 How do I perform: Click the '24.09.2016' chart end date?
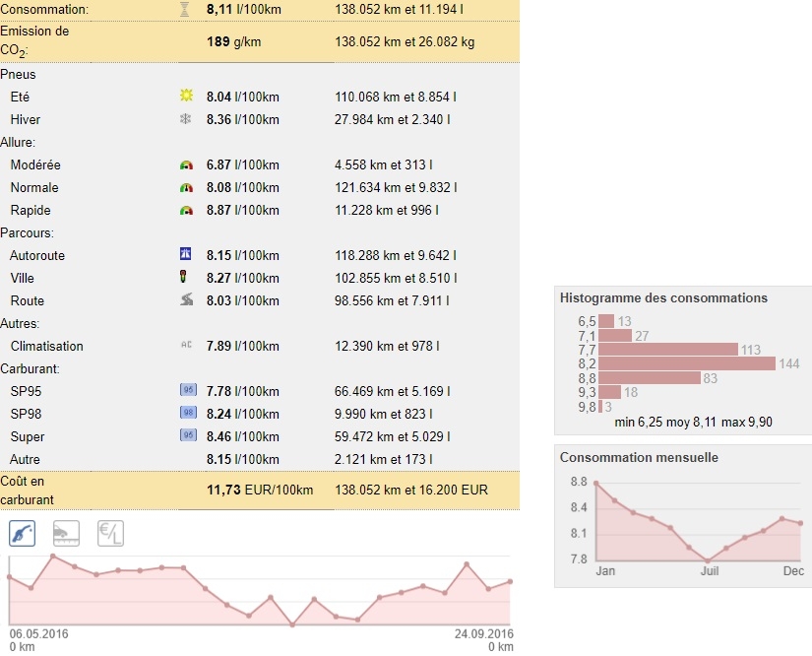[484, 633]
